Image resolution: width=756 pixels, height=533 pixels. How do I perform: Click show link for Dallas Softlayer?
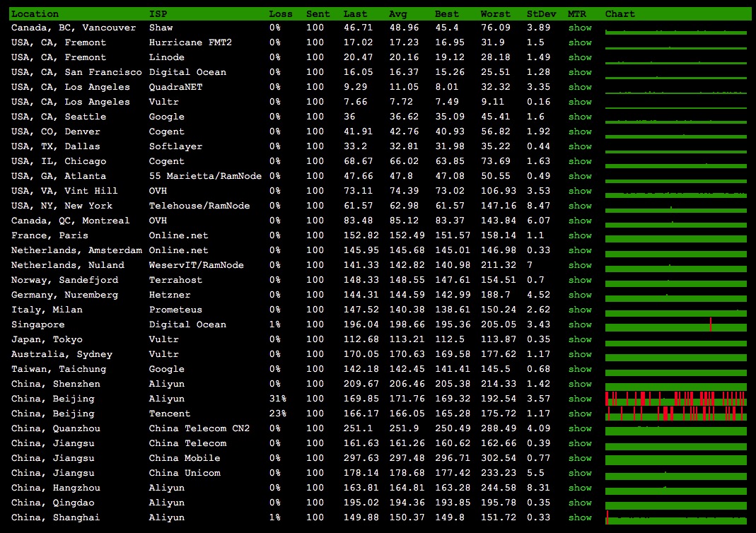click(580, 146)
